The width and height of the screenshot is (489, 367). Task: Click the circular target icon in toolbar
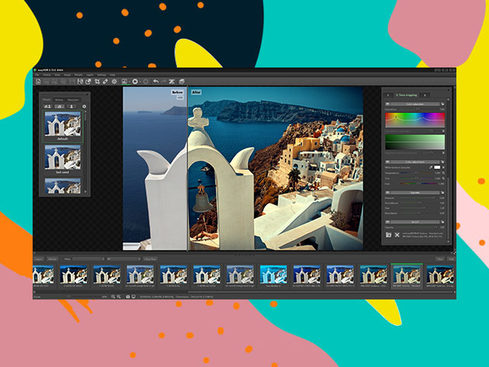114,81
